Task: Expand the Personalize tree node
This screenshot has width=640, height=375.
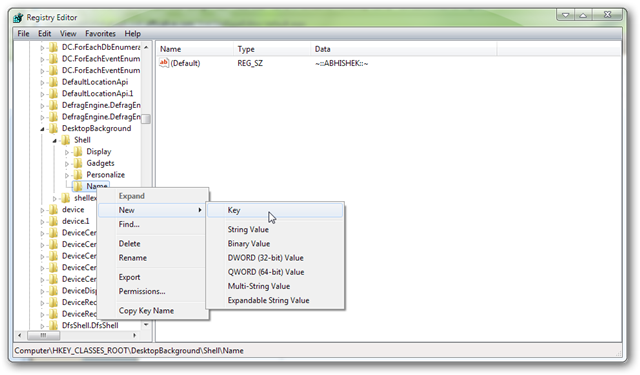Action: point(67,175)
